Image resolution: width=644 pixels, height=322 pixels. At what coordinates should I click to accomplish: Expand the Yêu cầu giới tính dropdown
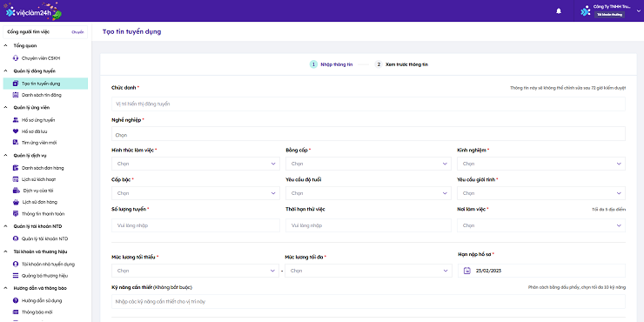[x=541, y=193]
